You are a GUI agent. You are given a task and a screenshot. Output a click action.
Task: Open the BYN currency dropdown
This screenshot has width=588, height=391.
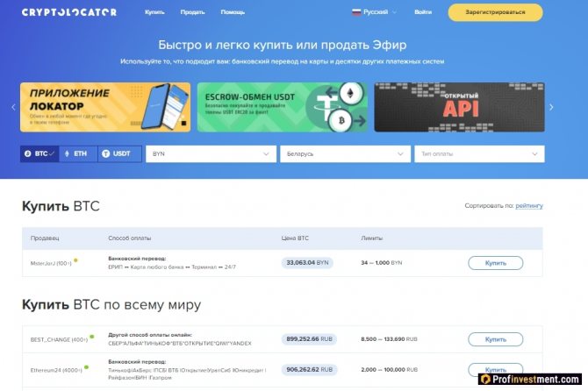coord(211,154)
